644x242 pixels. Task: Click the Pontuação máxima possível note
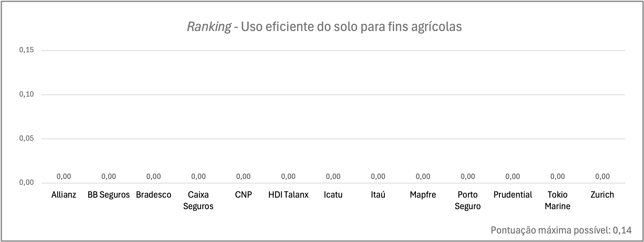pos(561,230)
